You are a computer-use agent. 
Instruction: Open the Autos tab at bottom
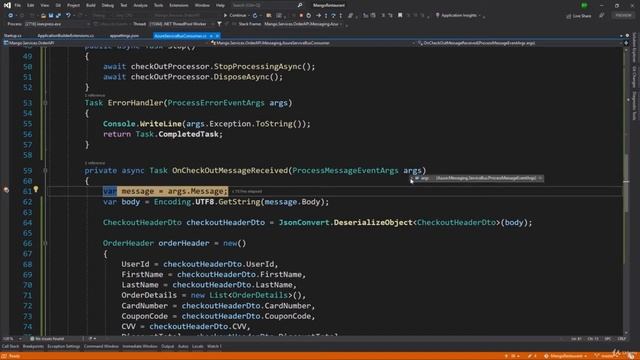(x=183, y=347)
